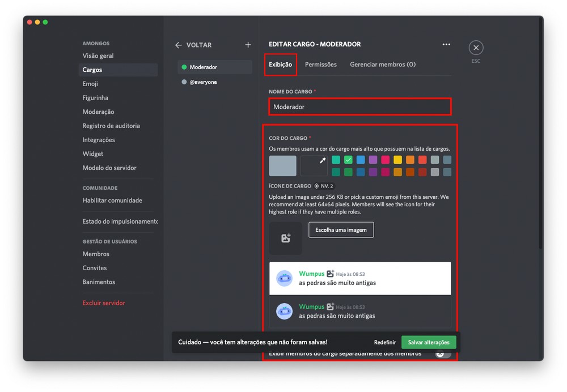The width and height of the screenshot is (567, 392).
Task: Open Registro de auditoria page
Action: 118,126
